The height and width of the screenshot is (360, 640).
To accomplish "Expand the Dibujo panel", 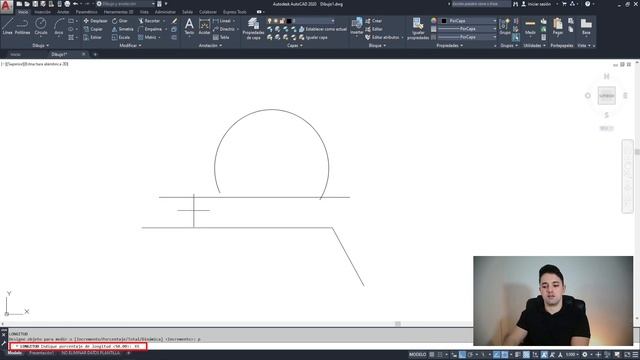I will (40, 46).
